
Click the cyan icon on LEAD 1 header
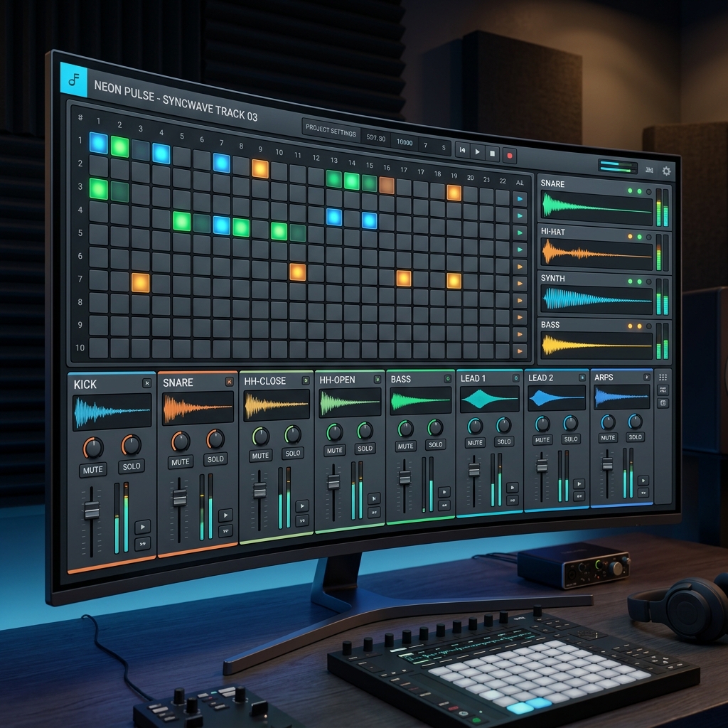pos(515,378)
